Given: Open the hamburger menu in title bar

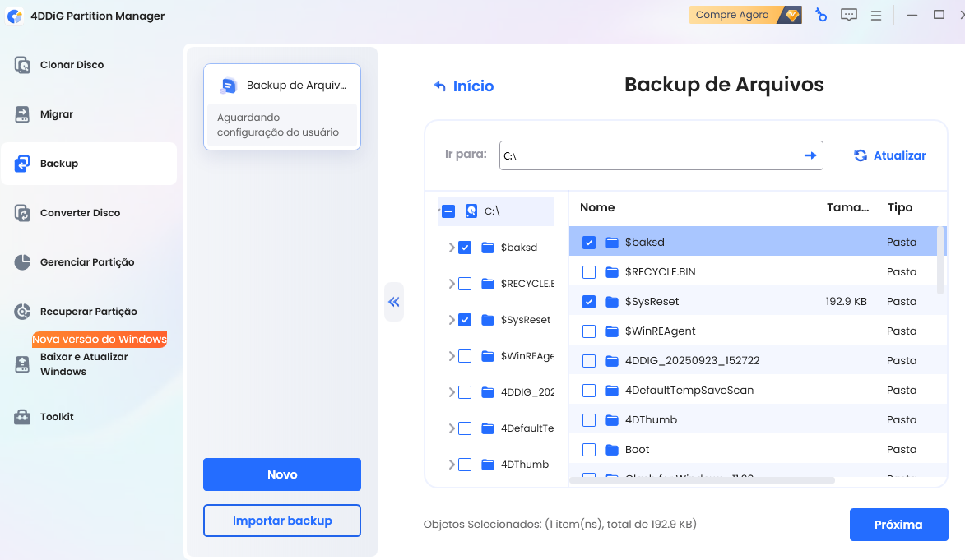Looking at the screenshot, I should [875, 15].
